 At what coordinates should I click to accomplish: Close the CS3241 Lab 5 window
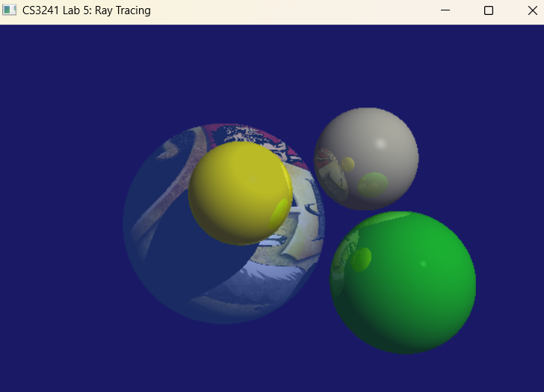point(533,10)
